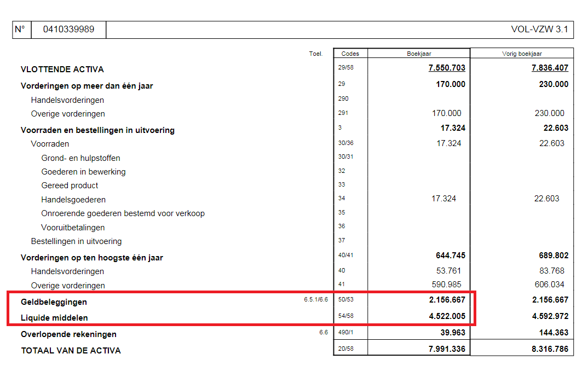The image size is (588, 383).
Task: Click the Geldbeleggingen row label
Action: pos(54,302)
